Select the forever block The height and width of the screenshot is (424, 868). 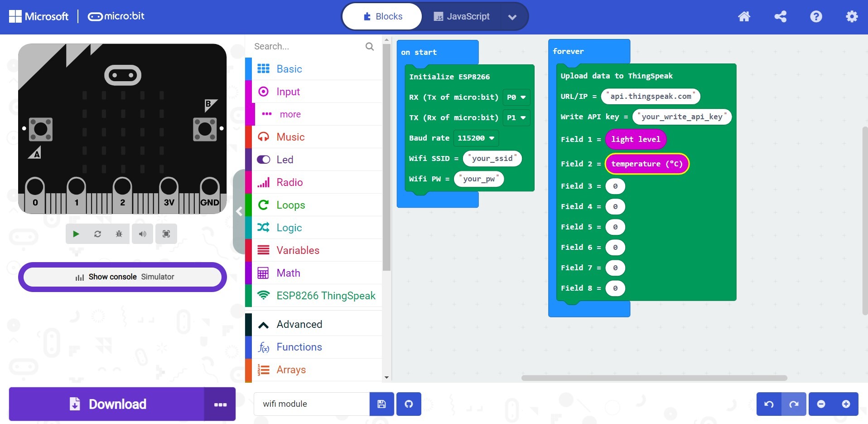click(x=568, y=51)
